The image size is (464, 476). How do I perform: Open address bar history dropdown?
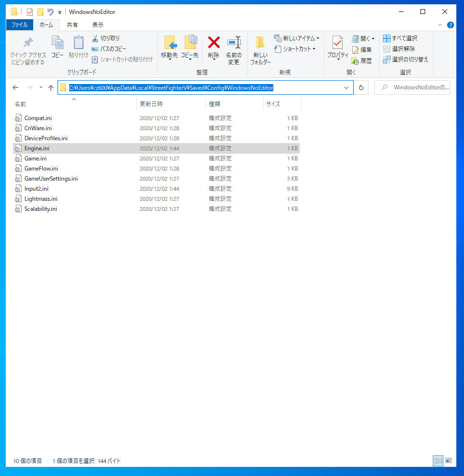346,88
